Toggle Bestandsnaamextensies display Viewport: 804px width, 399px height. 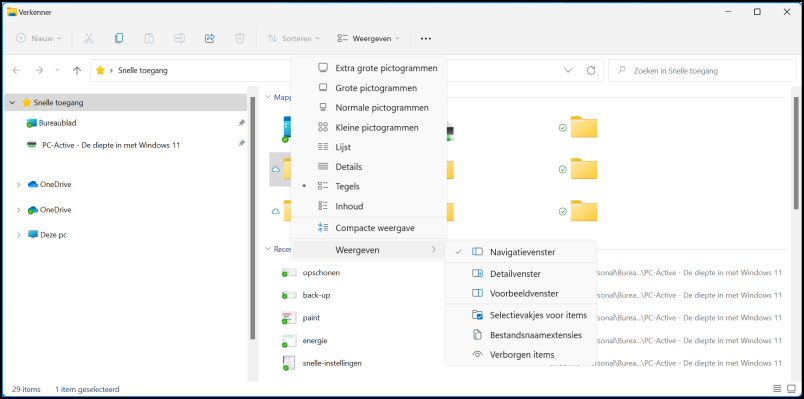520,335
